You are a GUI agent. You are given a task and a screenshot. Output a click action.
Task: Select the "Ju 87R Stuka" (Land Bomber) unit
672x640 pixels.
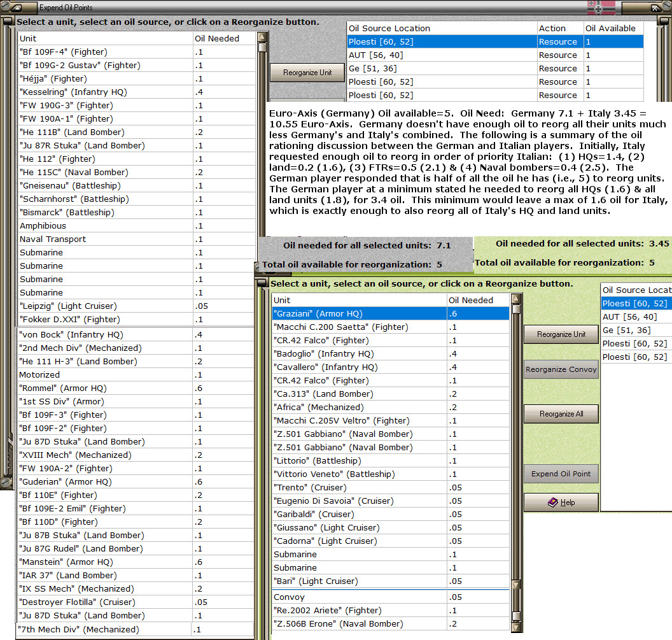click(x=136, y=145)
